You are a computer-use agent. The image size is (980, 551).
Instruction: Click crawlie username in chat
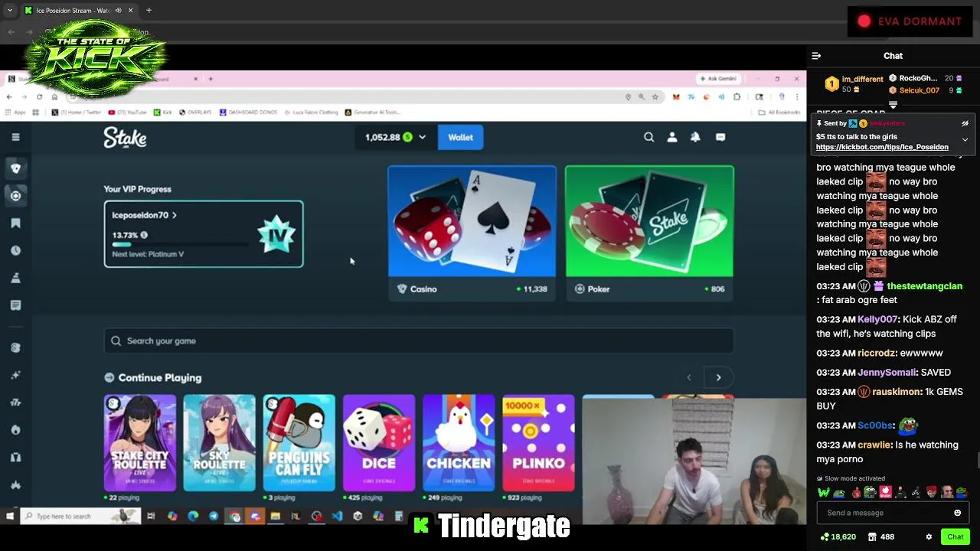point(874,445)
